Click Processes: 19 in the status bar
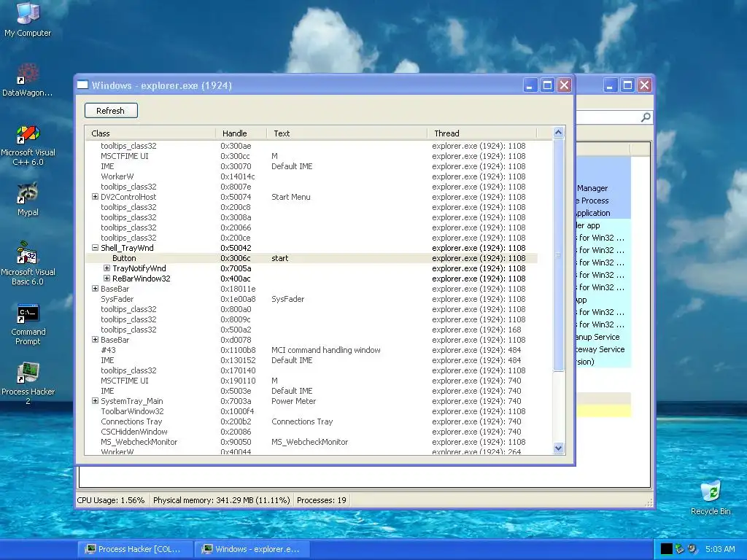This screenshot has height=560, width=747. (322, 500)
